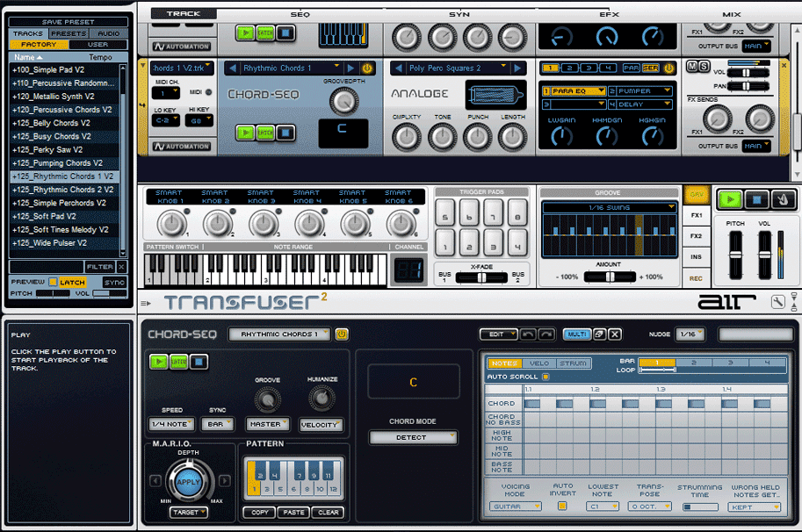Viewport: 802px width, 532px height.
Task: Open the groove dropdown showing 1/16 SWING
Action: point(609,205)
